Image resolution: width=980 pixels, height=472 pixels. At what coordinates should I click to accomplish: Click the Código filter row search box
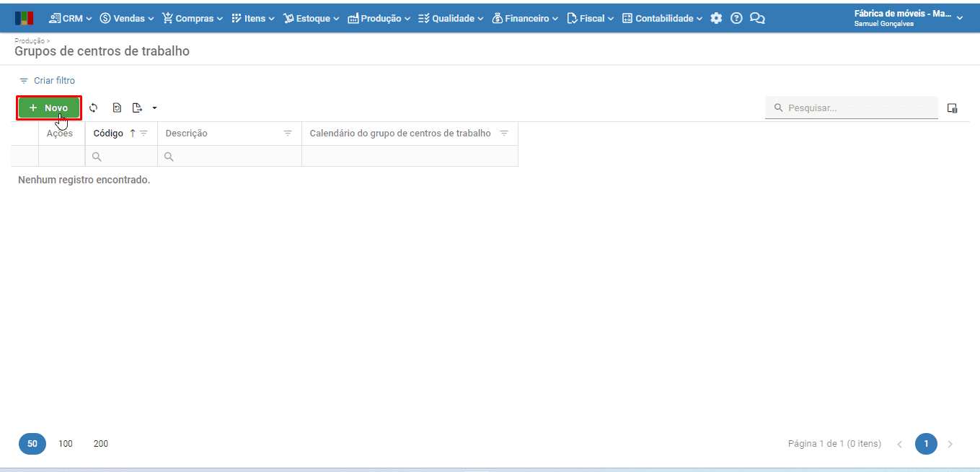(121, 157)
